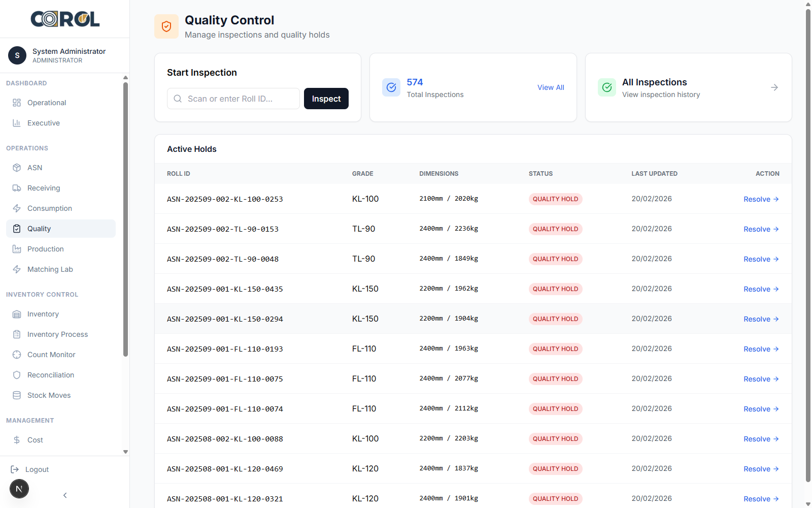
Task: Open the Receiving menu item
Action: click(x=44, y=188)
